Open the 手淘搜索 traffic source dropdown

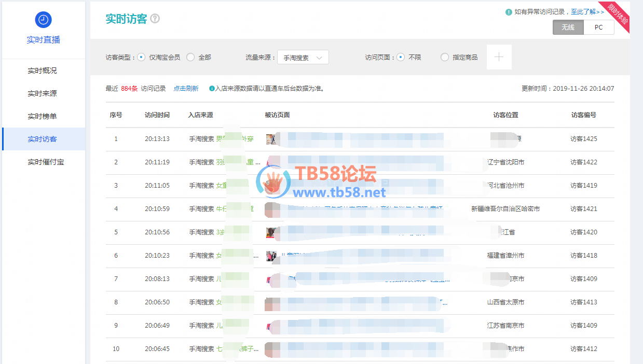tap(303, 58)
